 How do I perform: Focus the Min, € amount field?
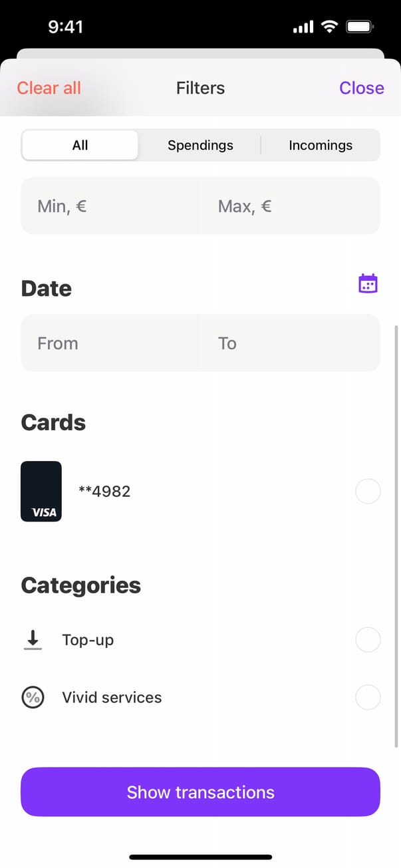coord(110,206)
